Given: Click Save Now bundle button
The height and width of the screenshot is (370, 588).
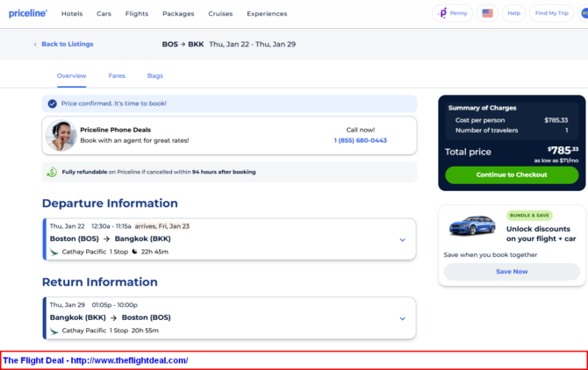Looking at the screenshot, I should coord(512,272).
